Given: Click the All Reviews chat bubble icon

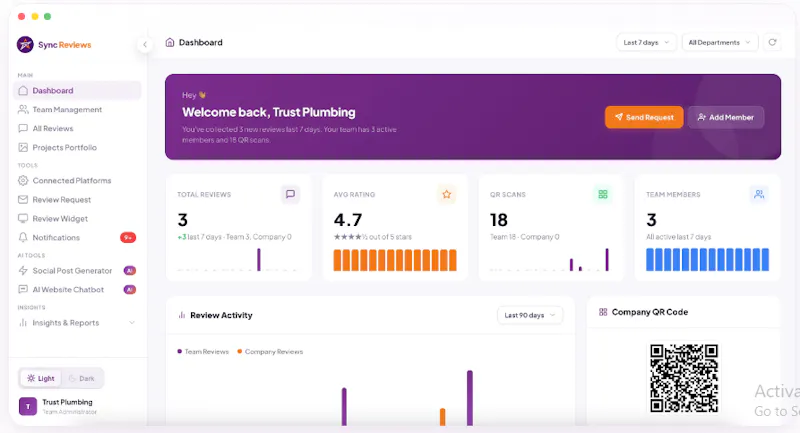Looking at the screenshot, I should coord(23,129).
